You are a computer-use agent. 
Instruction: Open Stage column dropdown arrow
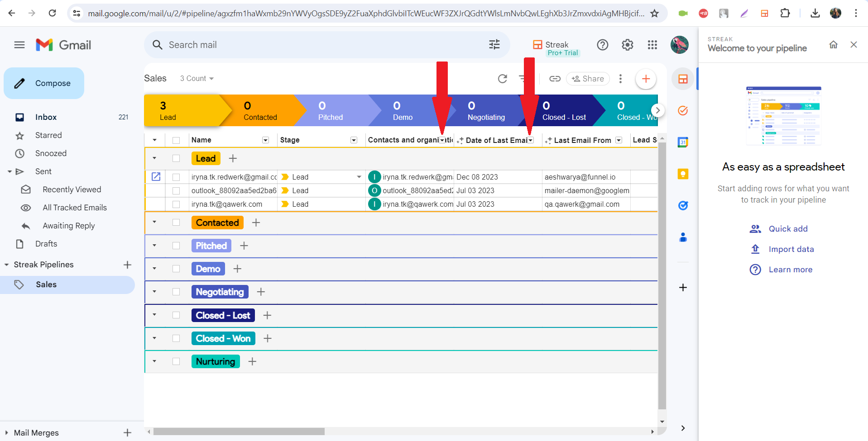point(354,140)
